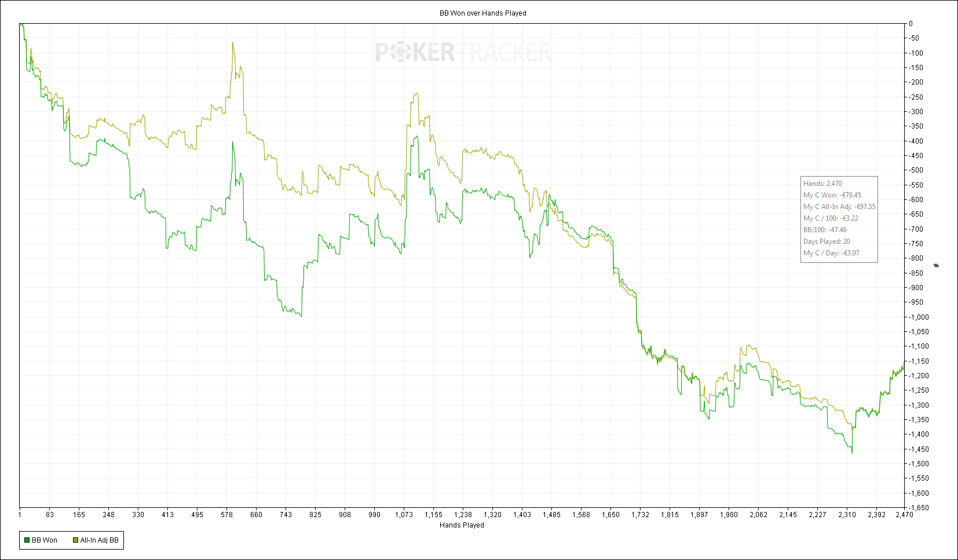Viewport: 958px width, 560px height.
Task: Click the y-axis label -1,650
Action: pos(919,508)
